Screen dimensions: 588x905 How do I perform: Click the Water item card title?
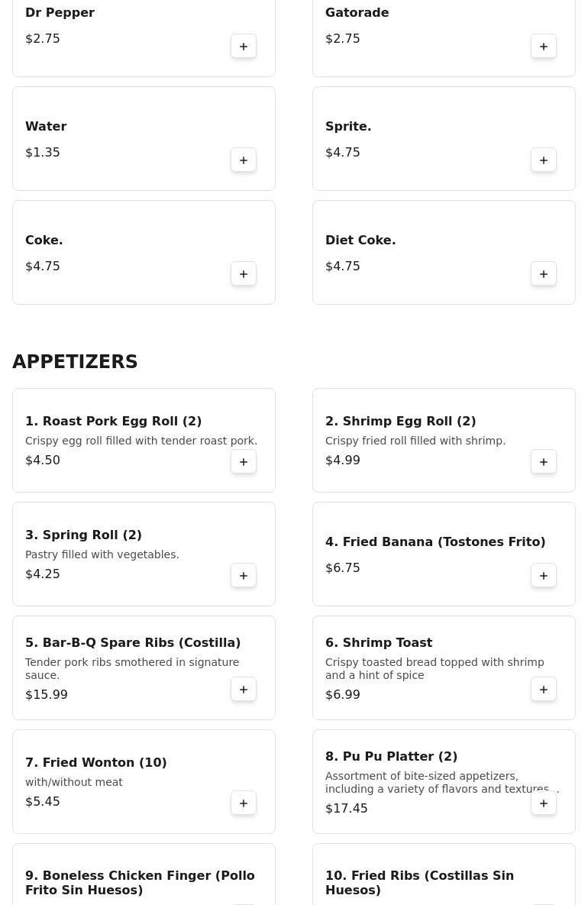pyautogui.click(x=46, y=126)
